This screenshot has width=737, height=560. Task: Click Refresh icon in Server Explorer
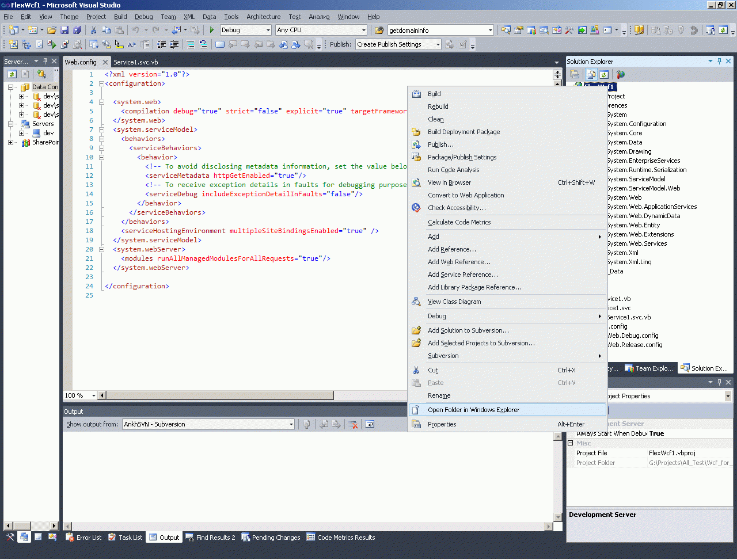[x=12, y=74]
